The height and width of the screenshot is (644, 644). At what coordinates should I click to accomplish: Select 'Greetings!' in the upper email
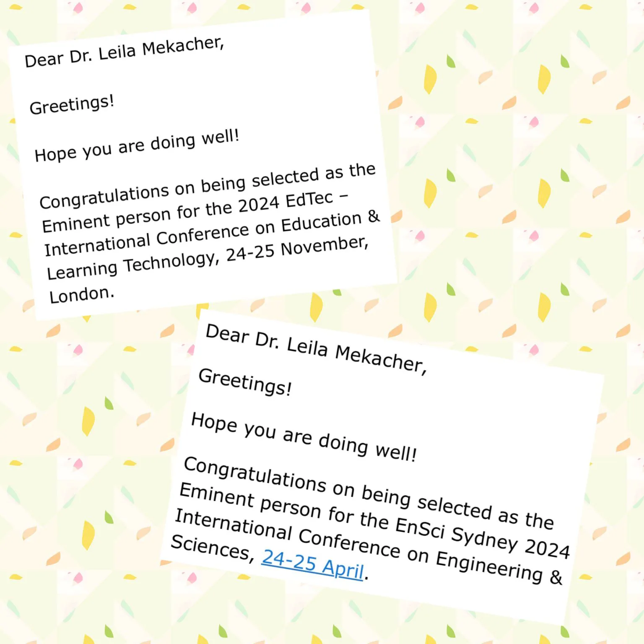click(x=72, y=104)
